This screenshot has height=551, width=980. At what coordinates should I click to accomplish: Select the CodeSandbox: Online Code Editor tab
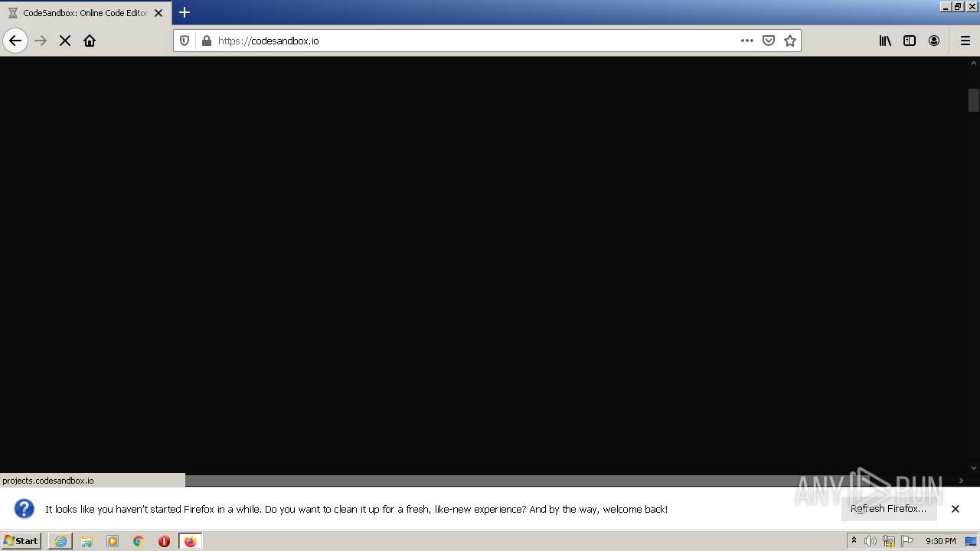[84, 13]
